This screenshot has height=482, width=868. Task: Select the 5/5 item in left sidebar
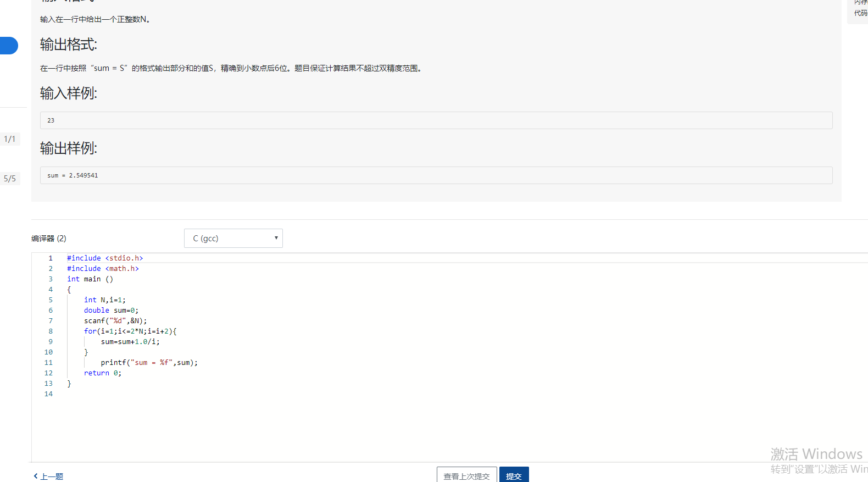coord(10,179)
